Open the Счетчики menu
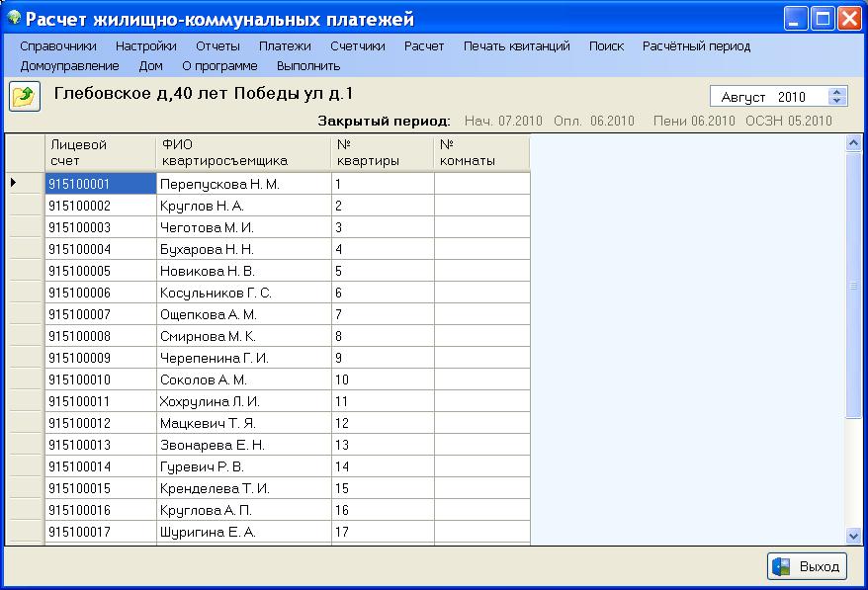 coord(358,45)
